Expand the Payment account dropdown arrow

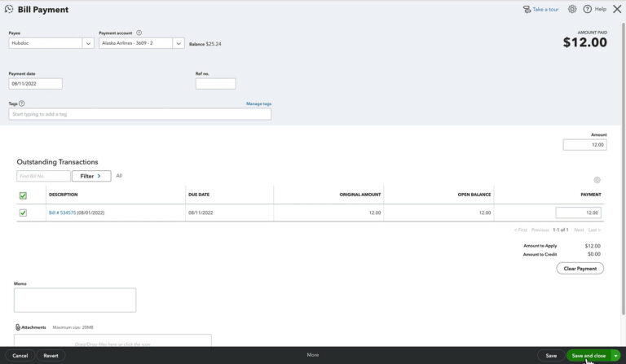pyautogui.click(x=179, y=43)
